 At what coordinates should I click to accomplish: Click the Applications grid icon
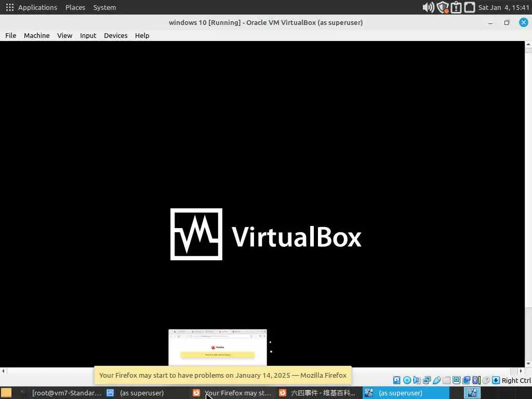(9, 7)
